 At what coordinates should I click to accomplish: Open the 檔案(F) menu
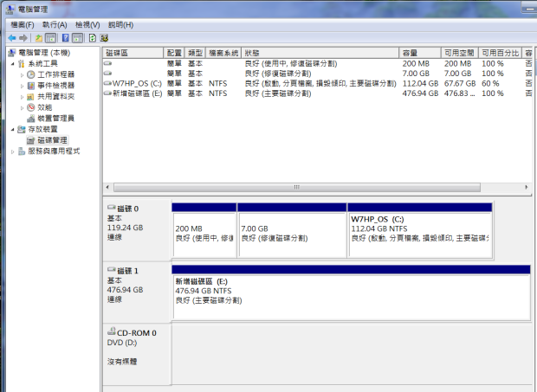23,24
